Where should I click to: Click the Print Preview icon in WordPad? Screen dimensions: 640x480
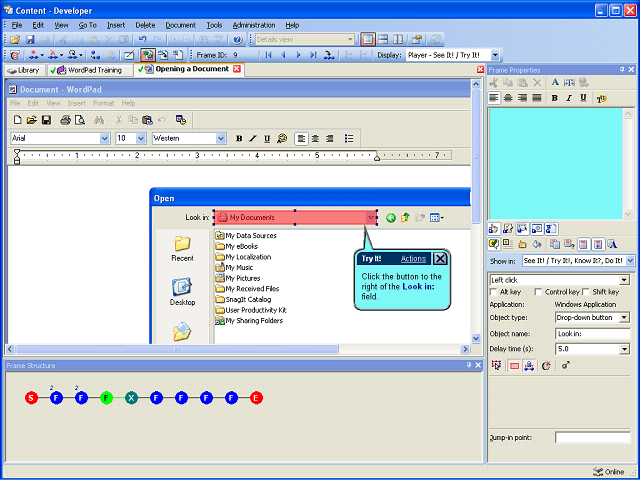(x=80, y=120)
